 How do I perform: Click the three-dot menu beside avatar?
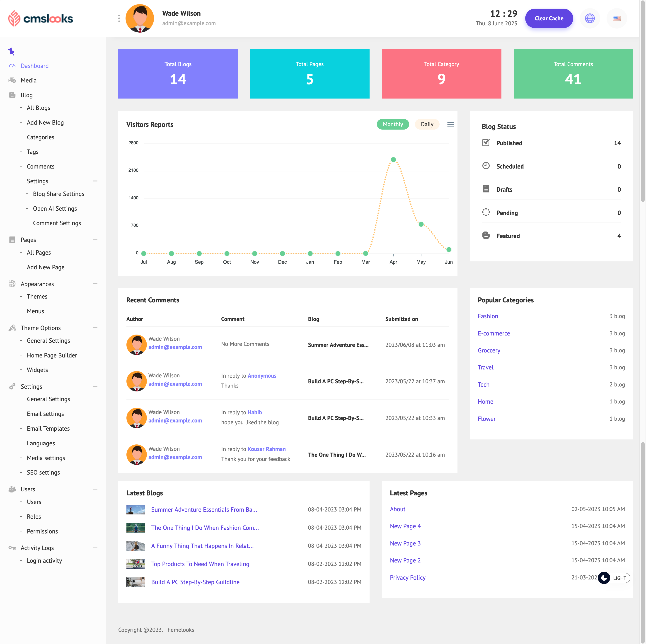(119, 18)
